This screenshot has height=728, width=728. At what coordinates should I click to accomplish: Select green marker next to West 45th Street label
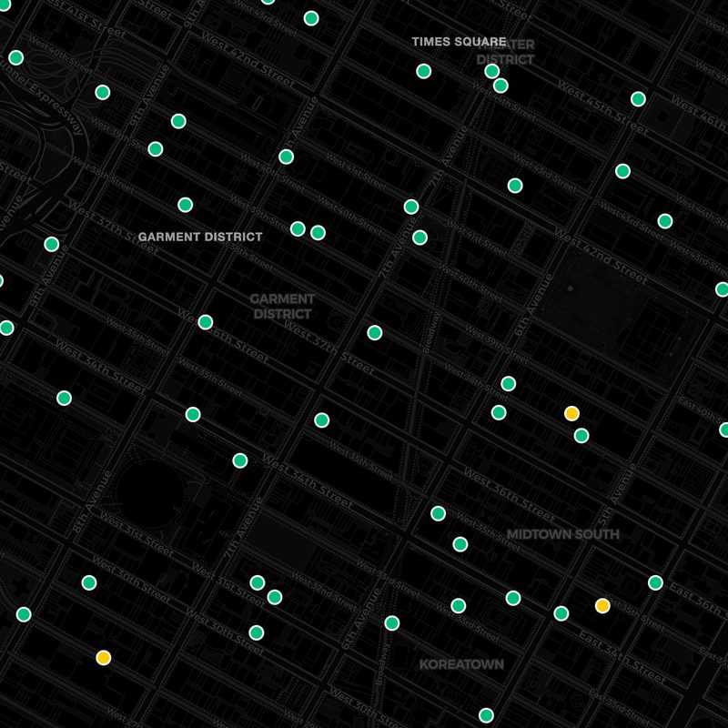click(638, 99)
